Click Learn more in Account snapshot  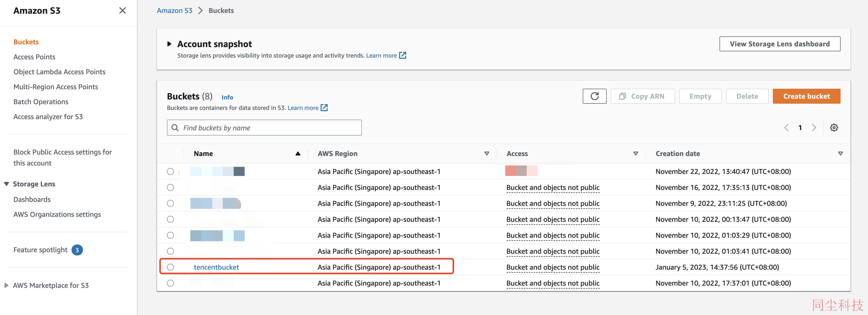pos(381,55)
